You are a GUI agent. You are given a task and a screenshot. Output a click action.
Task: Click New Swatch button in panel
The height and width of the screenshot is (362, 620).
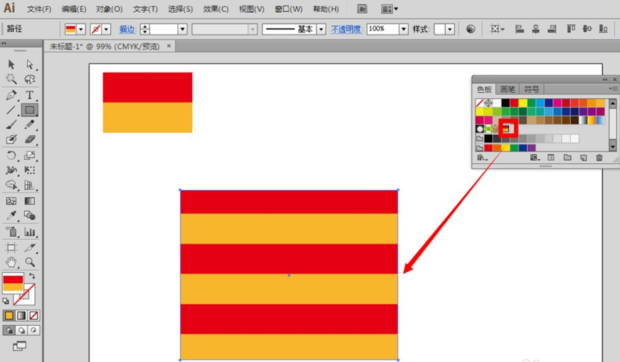[583, 158]
